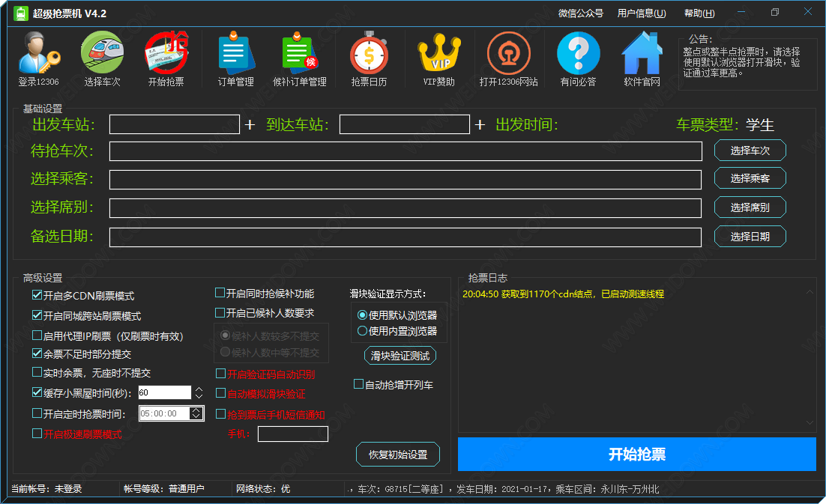Click the 车票类型 学生 value
The image size is (826, 504).
pyautogui.click(x=759, y=124)
